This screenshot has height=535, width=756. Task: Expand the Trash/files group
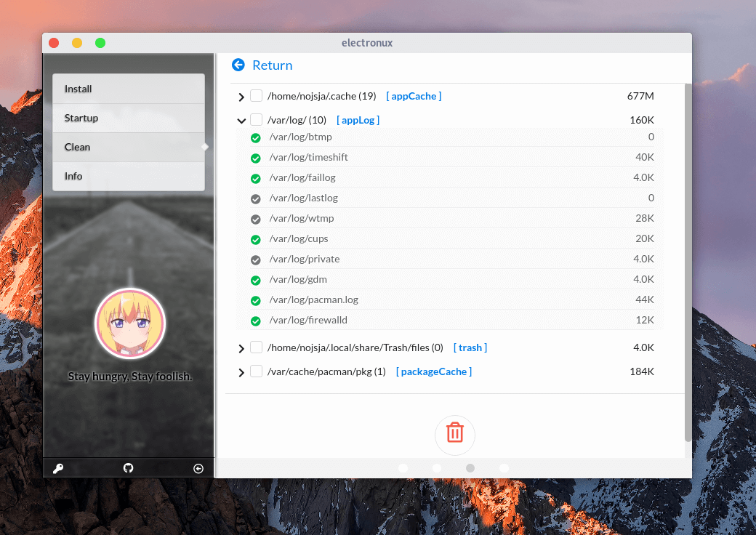click(x=241, y=349)
